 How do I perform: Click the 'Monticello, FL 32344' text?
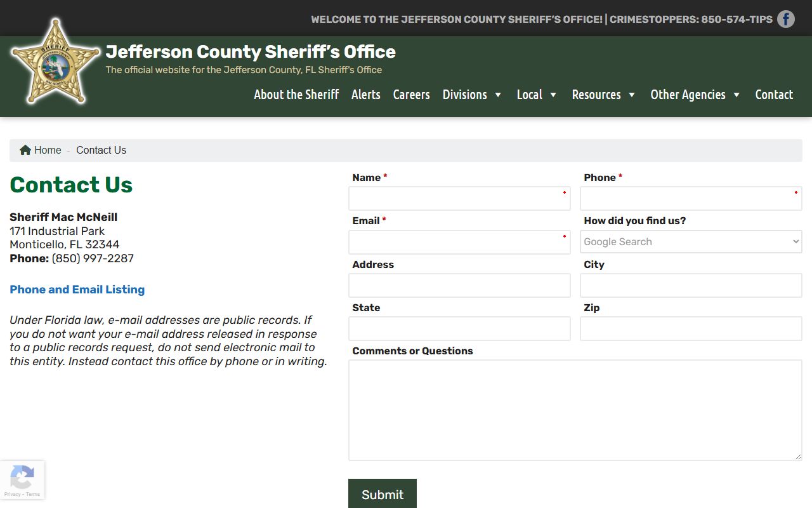(64, 244)
